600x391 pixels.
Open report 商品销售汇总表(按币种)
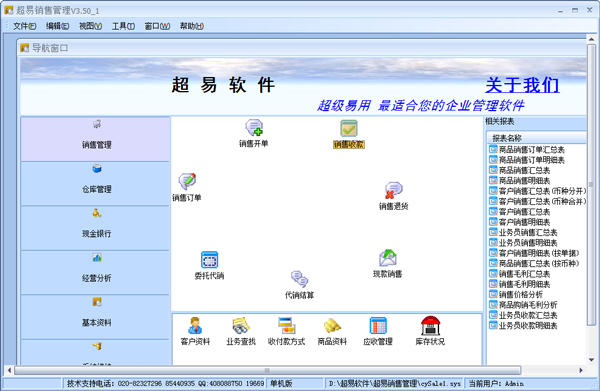pyautogui.click(x=535, y=264)
